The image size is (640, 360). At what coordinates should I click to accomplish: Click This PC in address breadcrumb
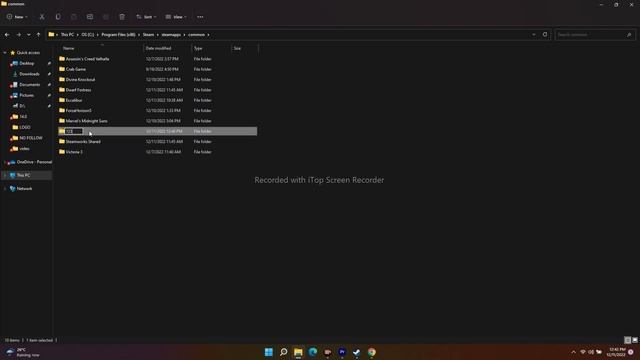[x=67, y=35]
